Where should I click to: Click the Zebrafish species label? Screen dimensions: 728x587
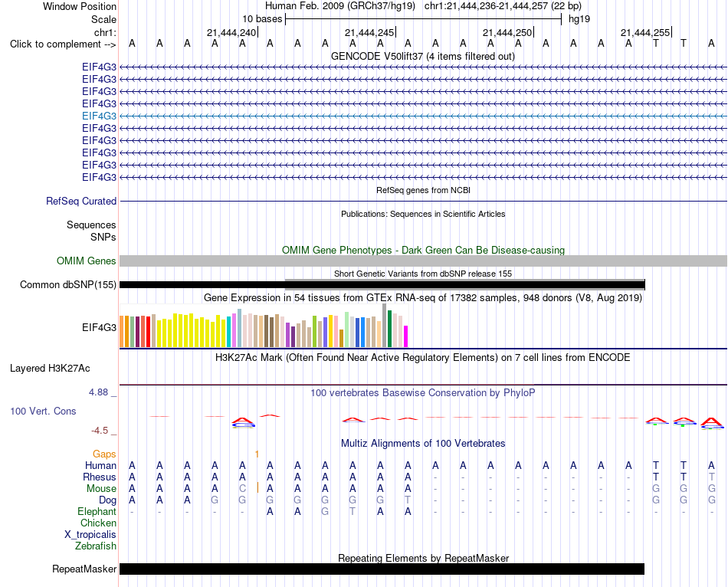click(96, 546)
